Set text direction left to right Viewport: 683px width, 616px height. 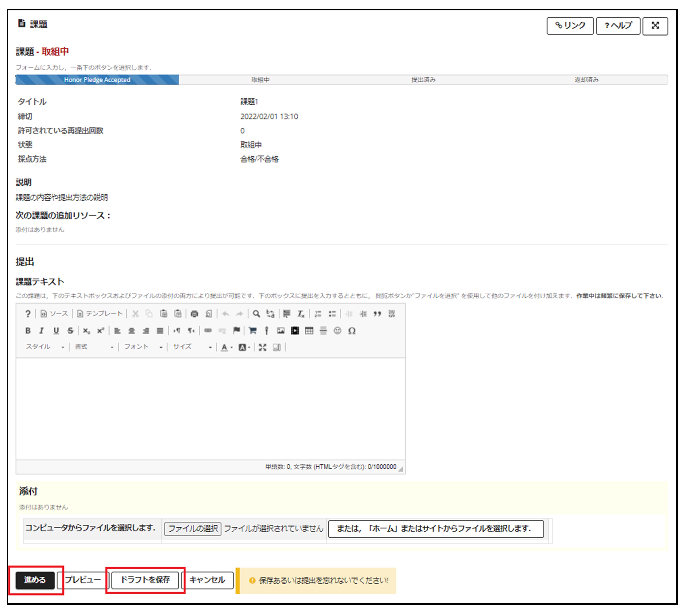pyautogui.click(x=177, y=331)
